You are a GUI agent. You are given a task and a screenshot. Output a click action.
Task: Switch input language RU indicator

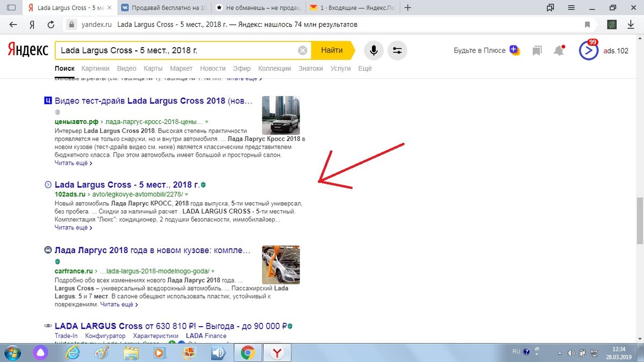click(x=516, y=352)
